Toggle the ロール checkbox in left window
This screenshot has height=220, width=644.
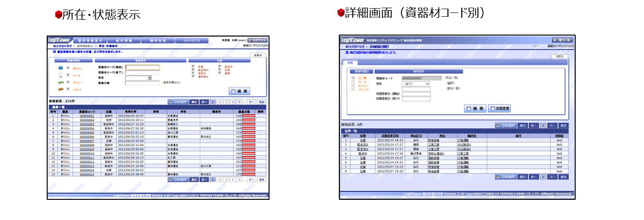(68, 75)
